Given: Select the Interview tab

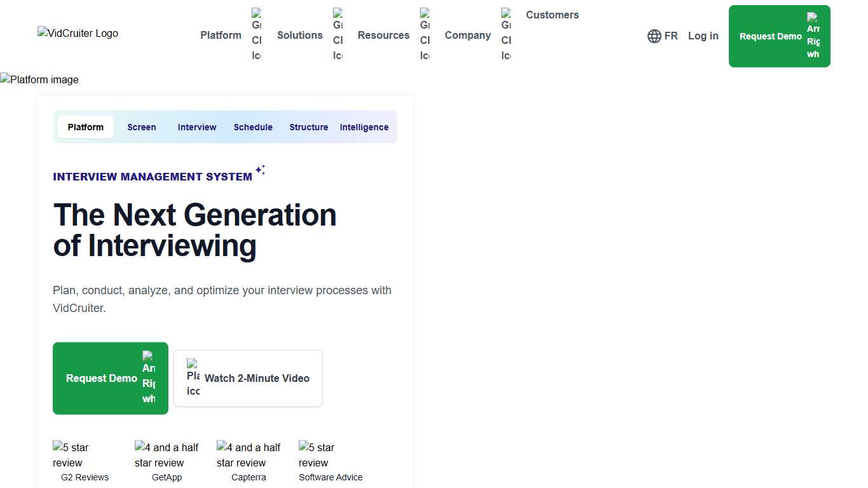Looking at the screenshot, I should (197, 127).
